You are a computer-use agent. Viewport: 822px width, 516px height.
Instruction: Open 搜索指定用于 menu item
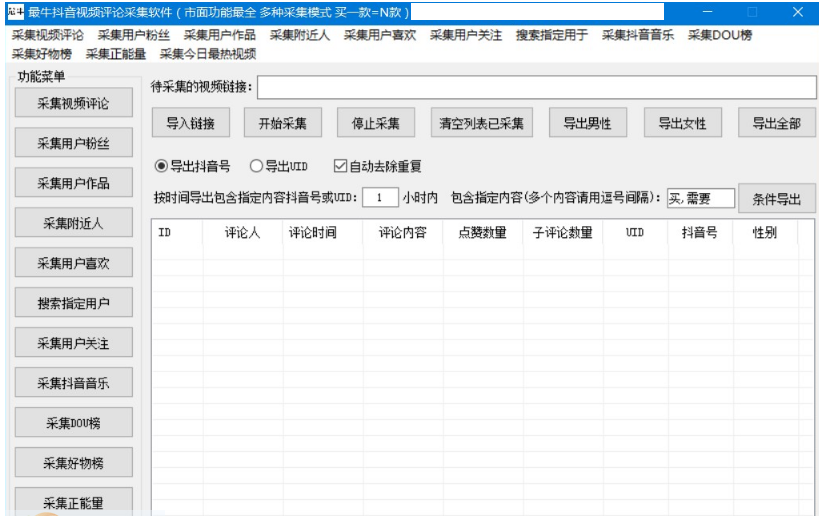click(x=552, y=35)
